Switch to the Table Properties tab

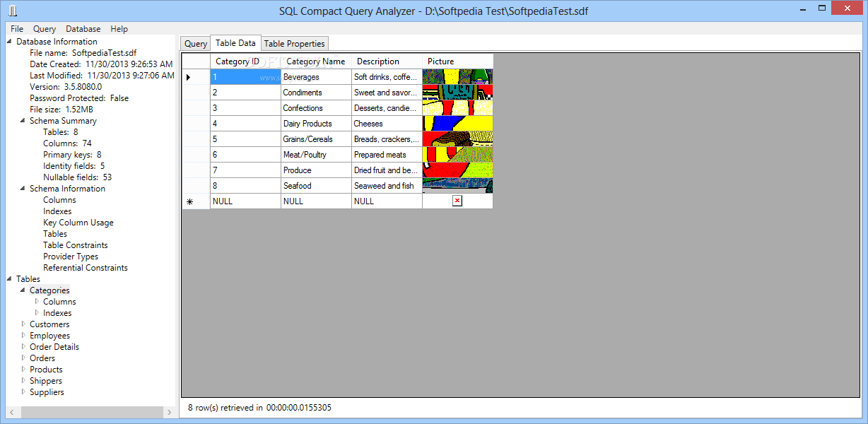[x=295, y=44]
